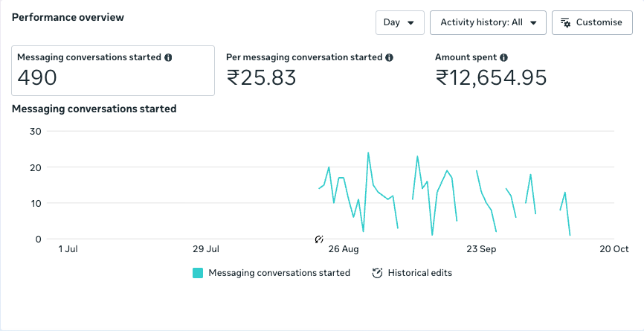Click the 10 y-axis label
644x331 pixels.
tap(35, 203)
